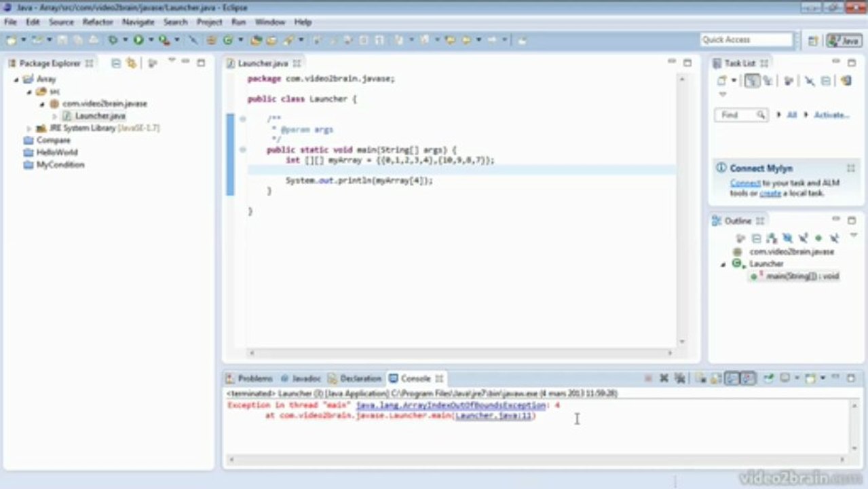Open the Source menu
Viewport: 868px width, 489px height.
(61, 22)
